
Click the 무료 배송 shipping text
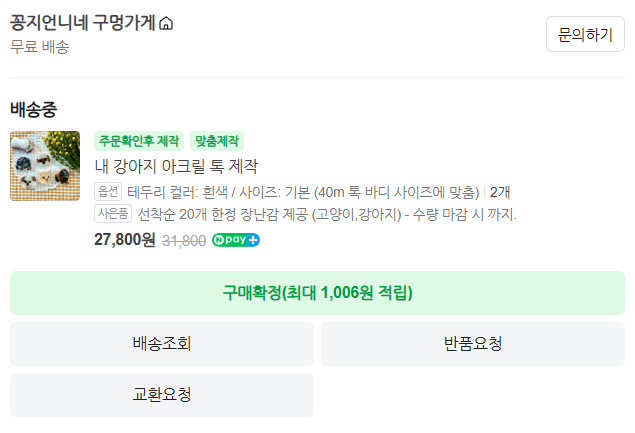[x=40, y=47]
